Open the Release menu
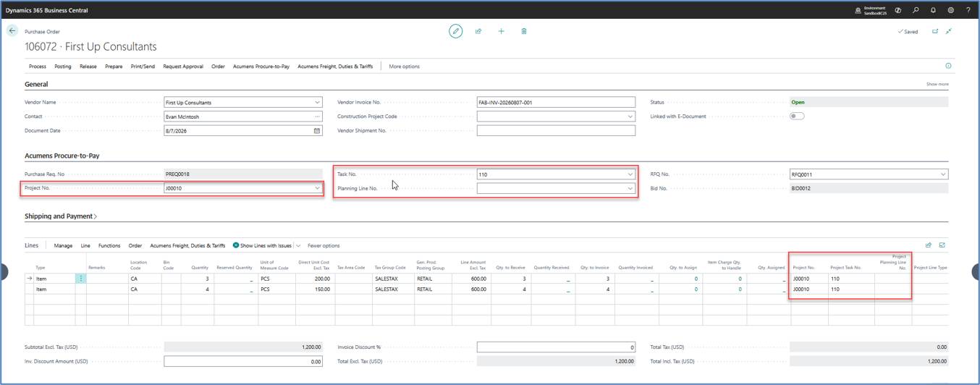 (88, 66)
